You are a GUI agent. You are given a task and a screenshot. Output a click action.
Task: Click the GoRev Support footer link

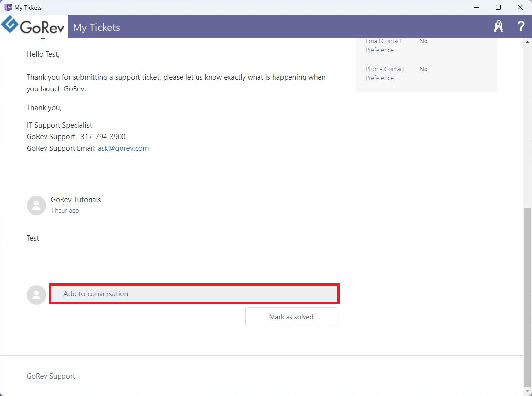[51, 376]
